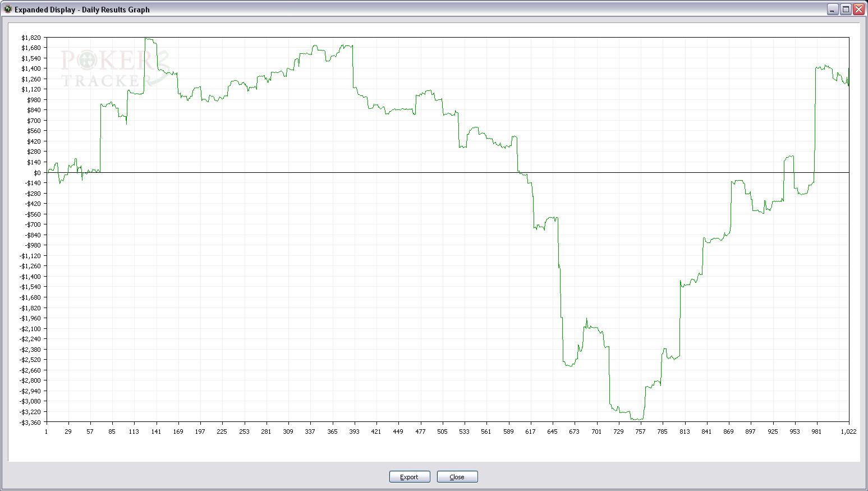Image resolution: width=868 pixels, height=491 pixels.
Task: Click the '-$2,800' y-axis label
Action: point(30,380)
